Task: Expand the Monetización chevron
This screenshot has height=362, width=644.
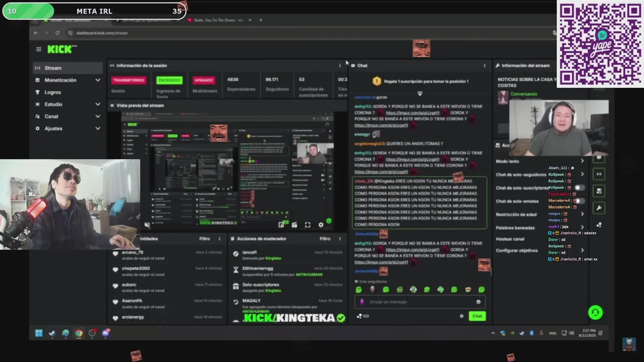Action: (98, 80)
